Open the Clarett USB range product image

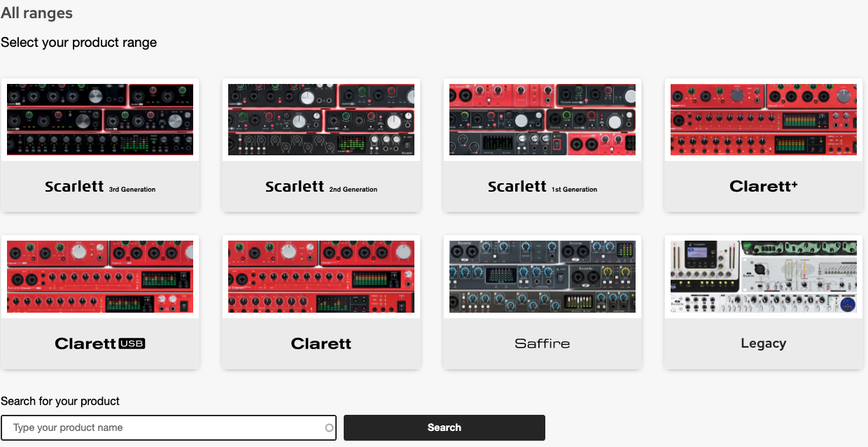[x=100, y=276]
